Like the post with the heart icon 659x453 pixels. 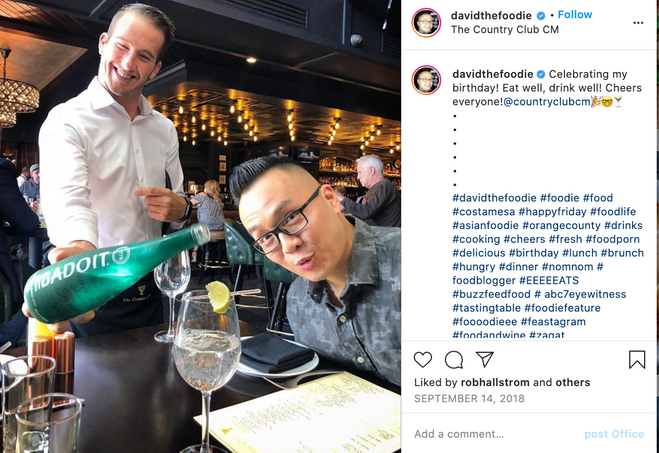pyautogui.click(x=422, y=360)
